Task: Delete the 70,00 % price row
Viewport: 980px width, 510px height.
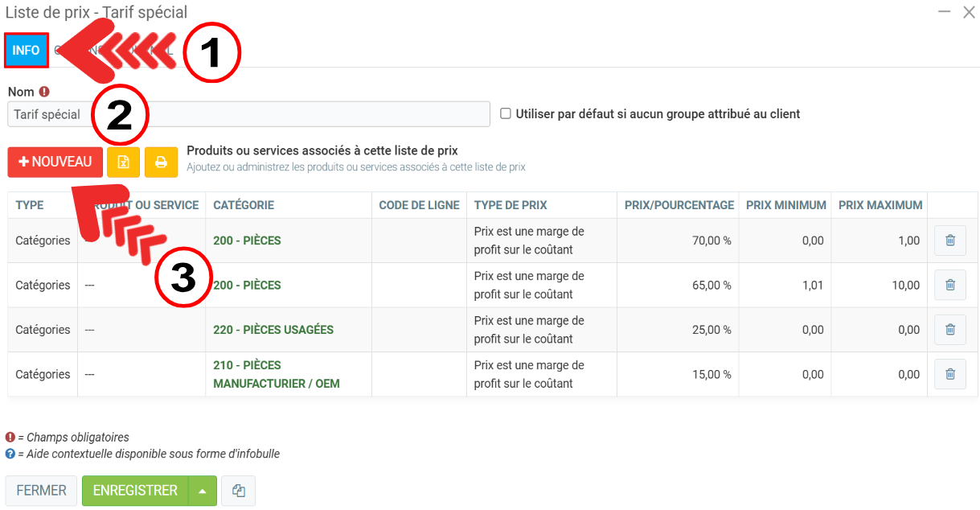Action: click(949, 240)
